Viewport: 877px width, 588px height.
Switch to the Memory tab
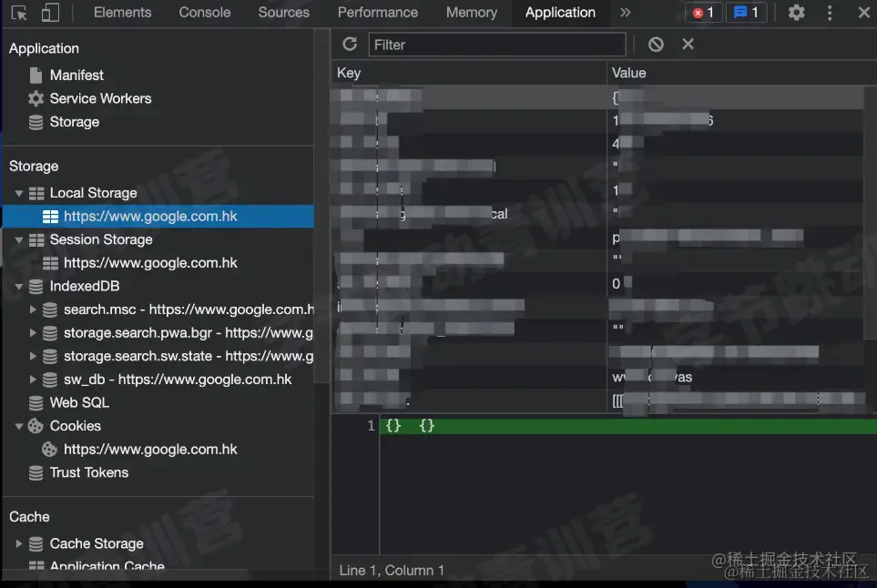pos(472,13)
